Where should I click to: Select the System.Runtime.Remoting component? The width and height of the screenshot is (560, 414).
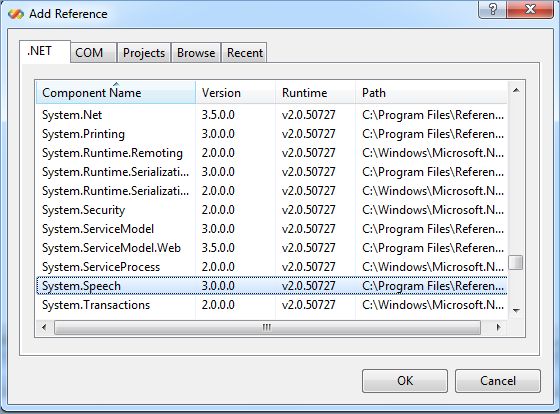coord(271,153)
